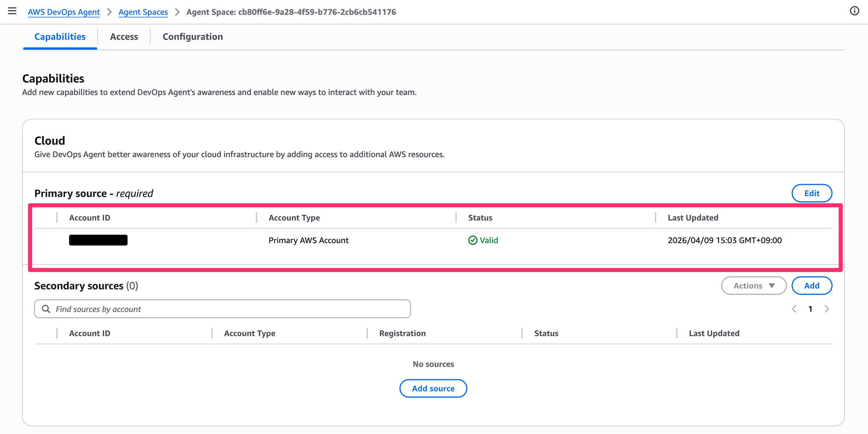Click Last Updated header in primary source table

pyautogui.click(x=693, y=218)
